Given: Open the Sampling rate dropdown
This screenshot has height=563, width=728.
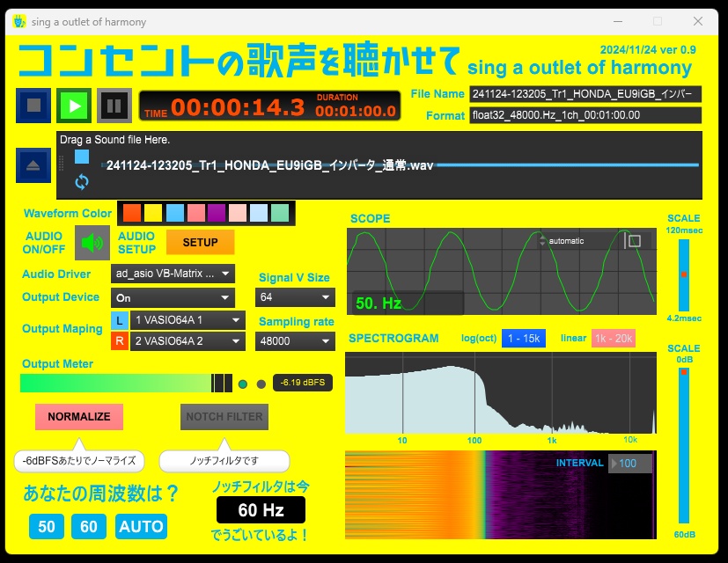Looking at the screenshot, I should click(x=295, y=341).
